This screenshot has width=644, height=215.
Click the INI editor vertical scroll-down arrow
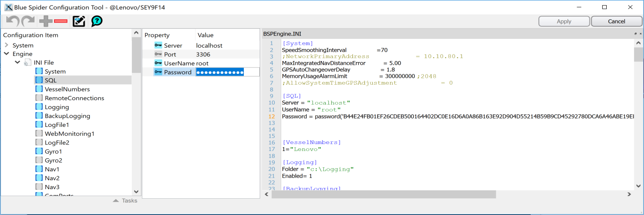tap(638, 186)
